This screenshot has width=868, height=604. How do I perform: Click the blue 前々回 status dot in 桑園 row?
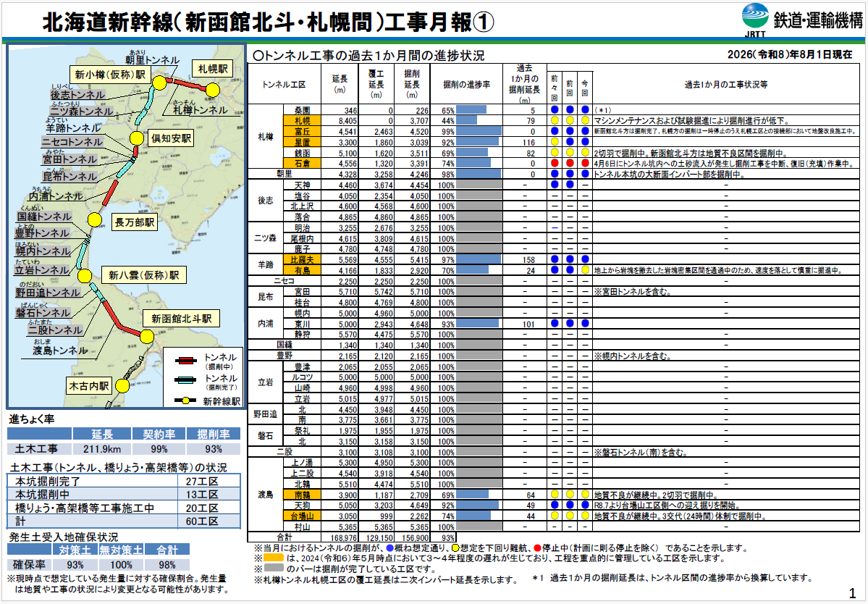[554, 110]
